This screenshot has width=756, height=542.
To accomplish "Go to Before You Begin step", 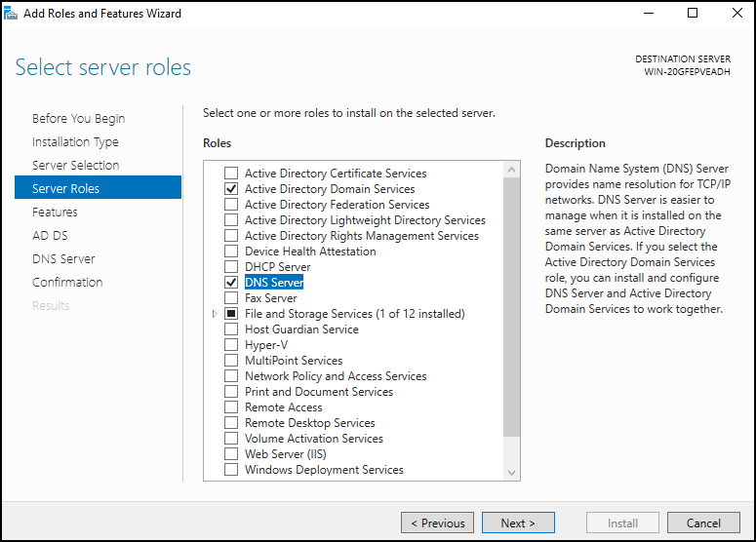I will coord(79,119).
